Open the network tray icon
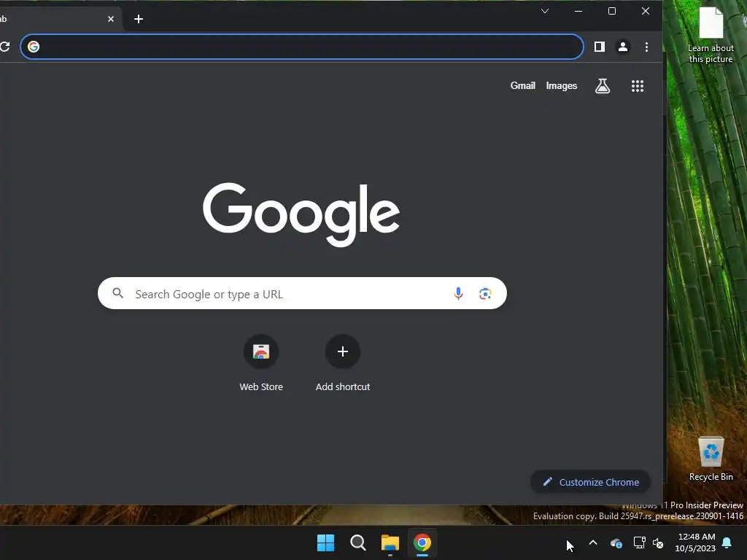The width and height of the screenshot is (747, 560). (x=639, y=542)
